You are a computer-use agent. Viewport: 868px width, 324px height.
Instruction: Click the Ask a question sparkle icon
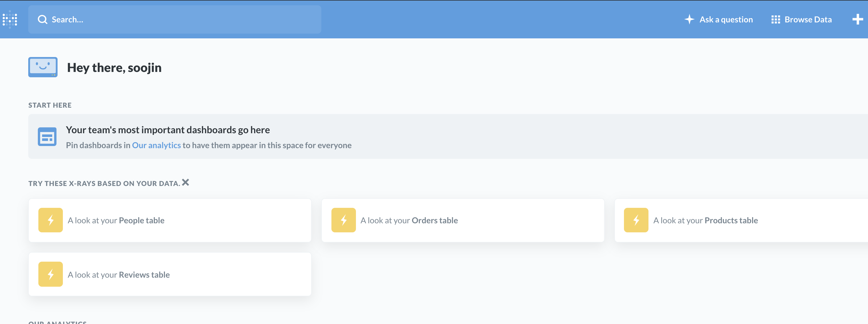tap(689, 19)
